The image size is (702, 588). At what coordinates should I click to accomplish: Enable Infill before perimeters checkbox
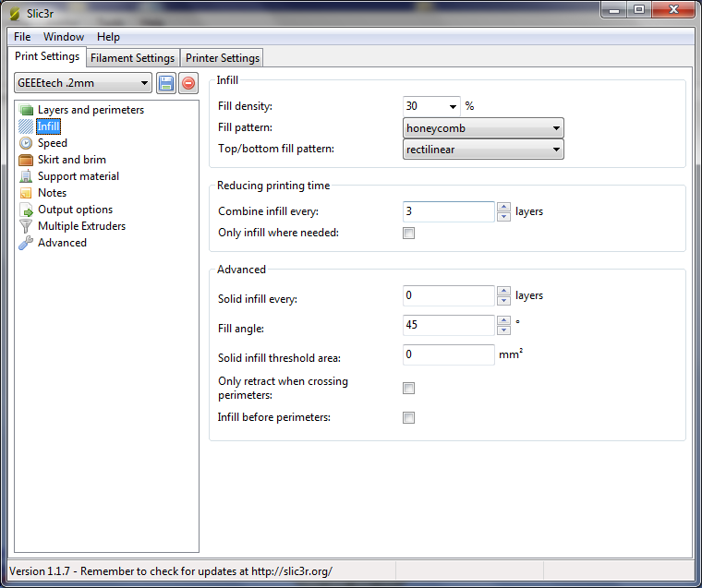[408, 417]
